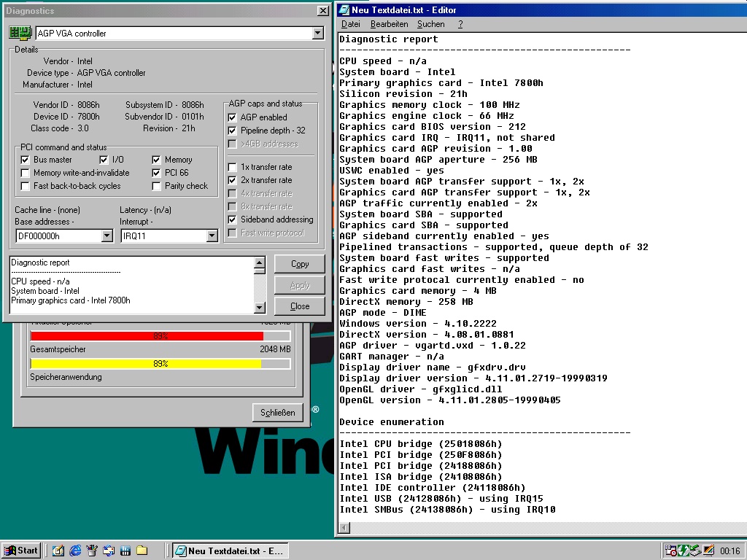Image resolution: width=747 pixels, height=560 pixels.
Task: Click the green lightning tray icon
Action: pyautogui.click(x=683, y=551)
